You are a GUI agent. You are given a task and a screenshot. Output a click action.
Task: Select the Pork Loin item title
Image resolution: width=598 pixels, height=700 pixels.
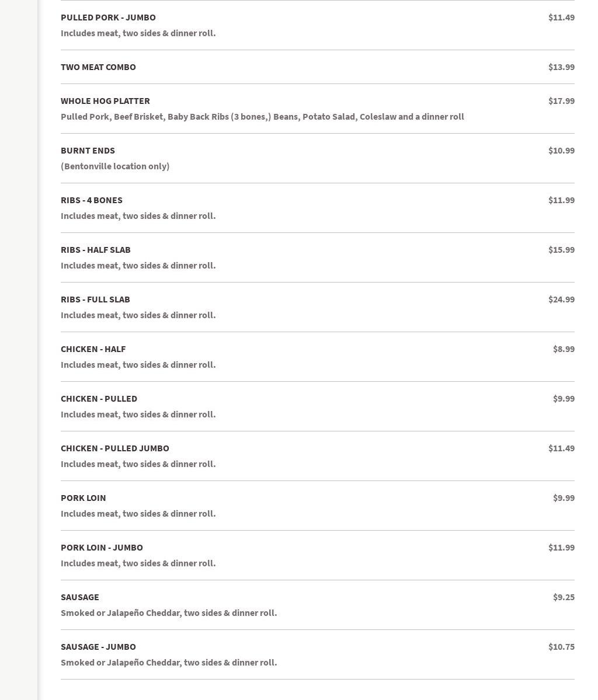[84, 498]
